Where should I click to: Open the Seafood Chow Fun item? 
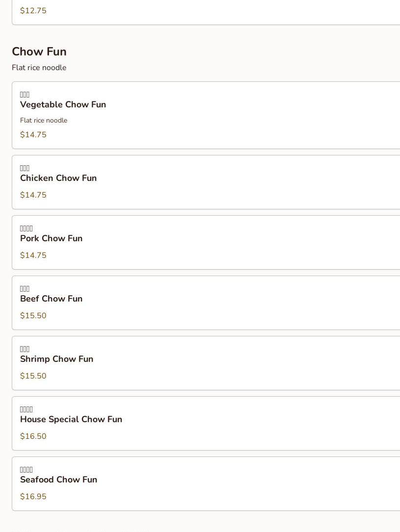point(58,480)
